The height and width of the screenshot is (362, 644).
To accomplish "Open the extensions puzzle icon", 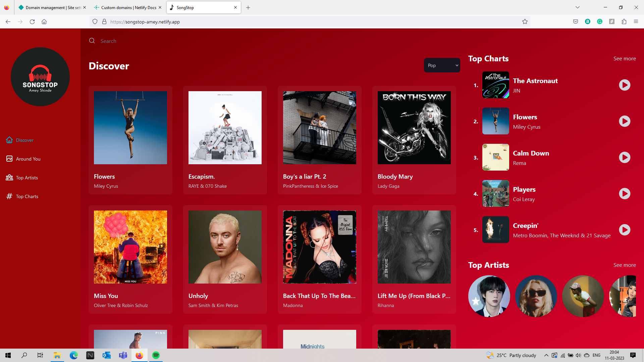I will [624, 22].
